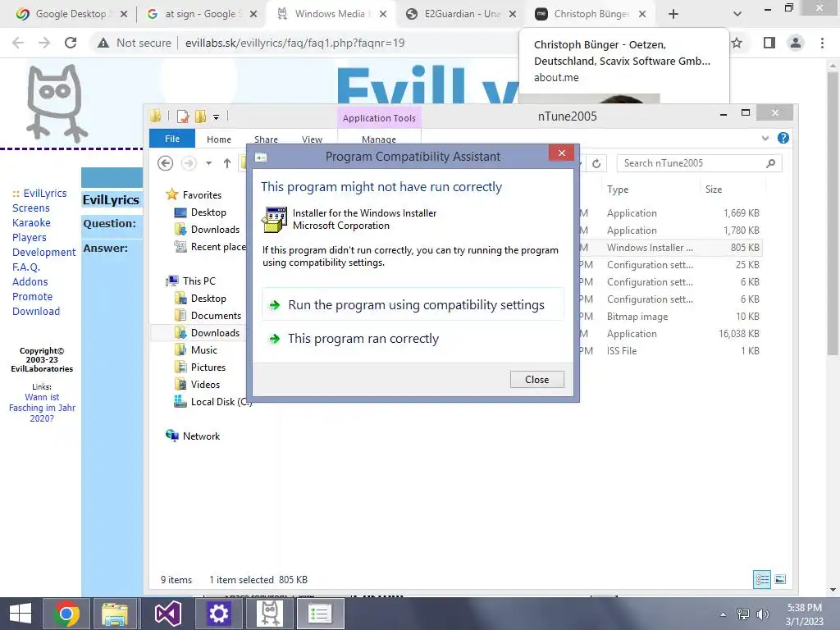Viewport: 840px width, 630px height.
Task: Switch to Google Desktop browser tab
Action: point(72,14)
